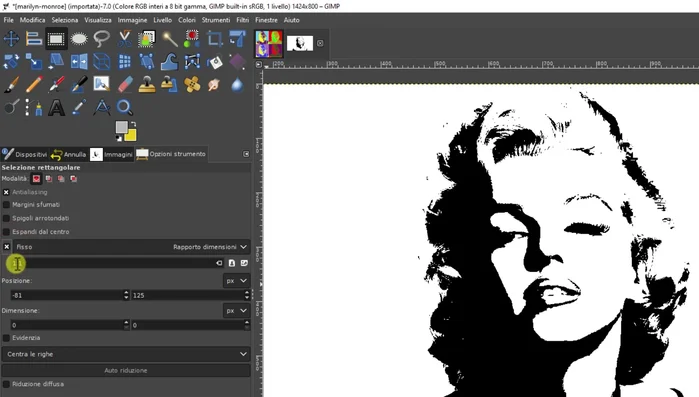Select the Blur/Sharpen droplet tool
The image size is (699, 397).
(x=237, y=84)
